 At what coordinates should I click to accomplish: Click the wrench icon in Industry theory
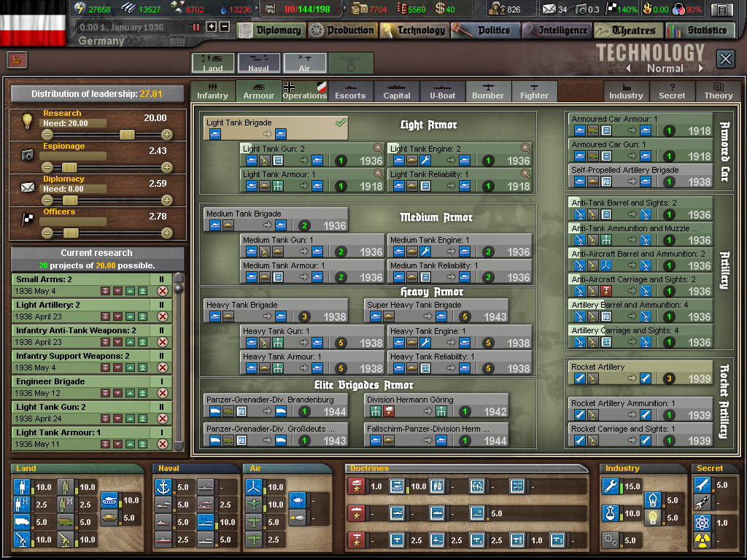coord(611,486)
